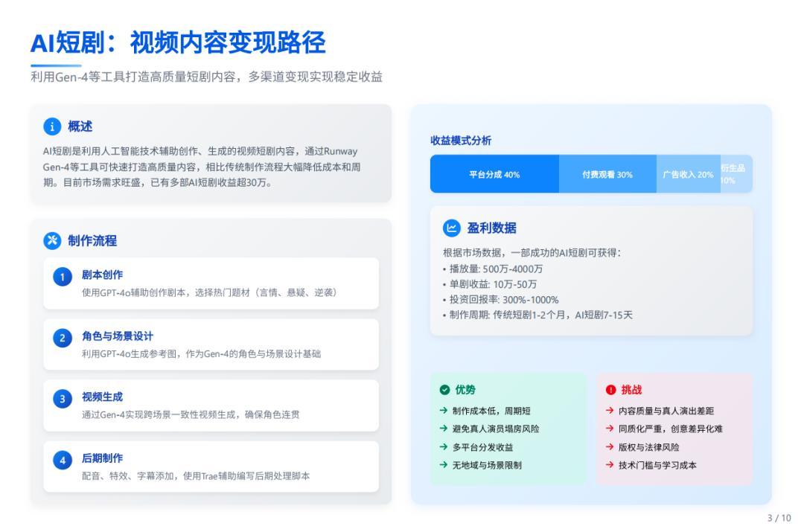The image size is (804, 532).
Task: Click the step 4 number circle
Action: (x=63, y=460)
